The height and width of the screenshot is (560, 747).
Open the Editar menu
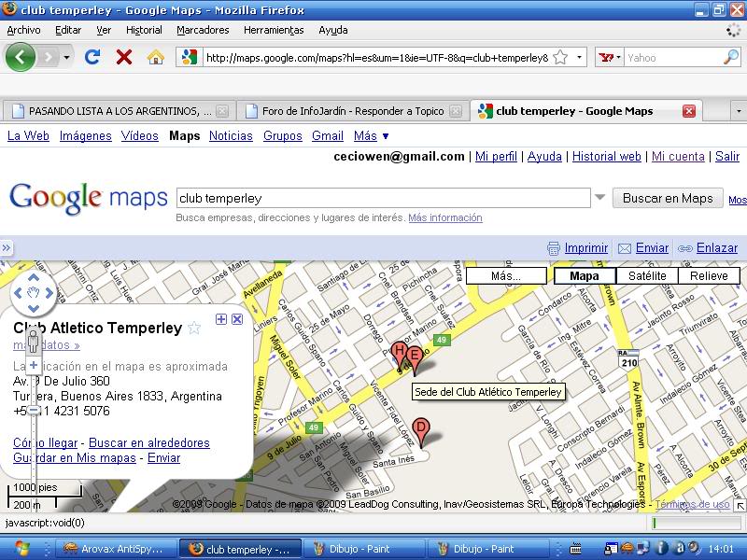(68, 30)
